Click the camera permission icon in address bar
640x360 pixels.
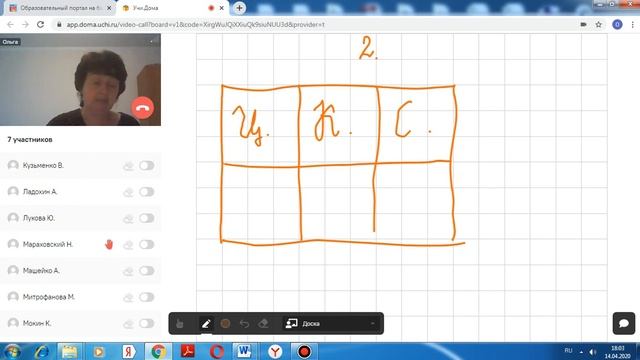(x=584, y=24)
